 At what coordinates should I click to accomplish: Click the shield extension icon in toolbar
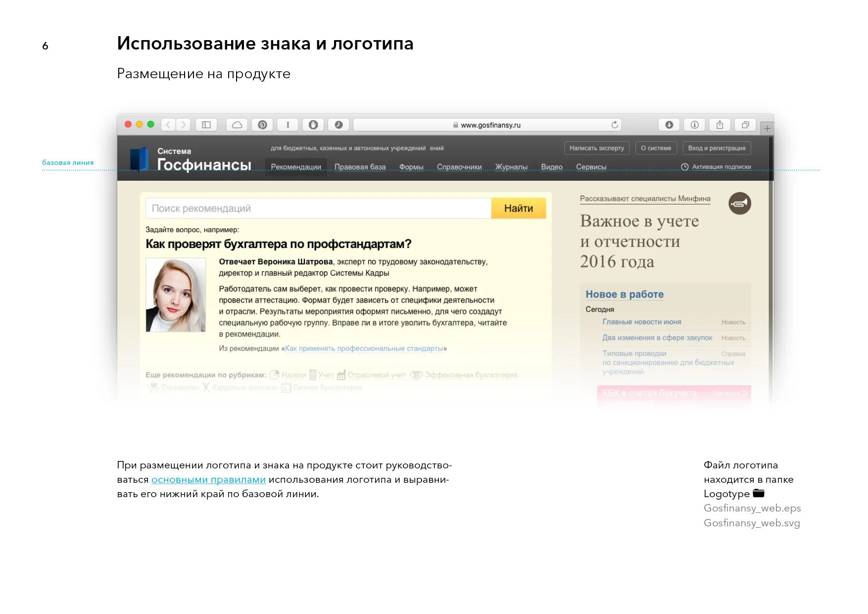313,125
